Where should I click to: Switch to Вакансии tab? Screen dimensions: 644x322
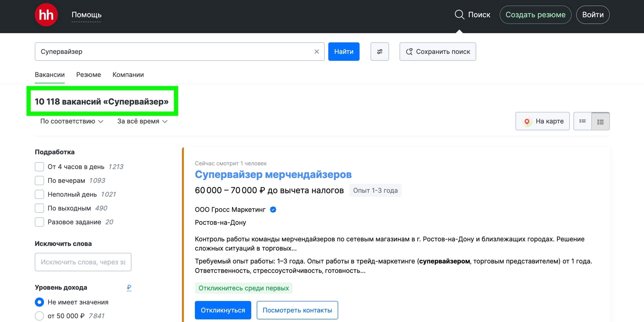click(50, 75)
